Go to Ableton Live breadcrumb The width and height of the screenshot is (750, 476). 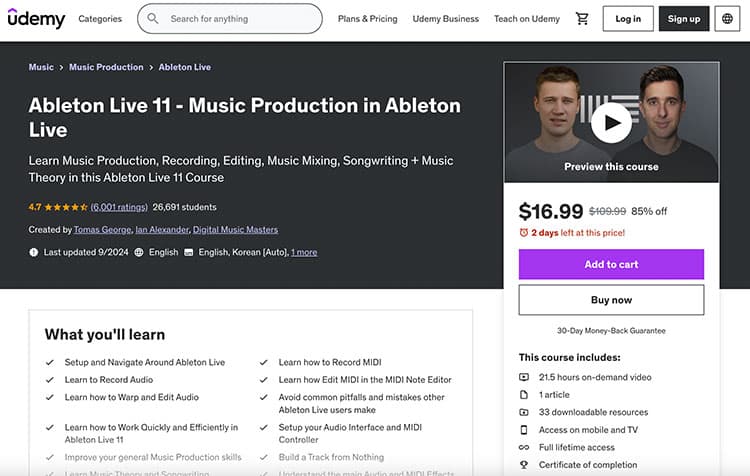coord(185,67)
